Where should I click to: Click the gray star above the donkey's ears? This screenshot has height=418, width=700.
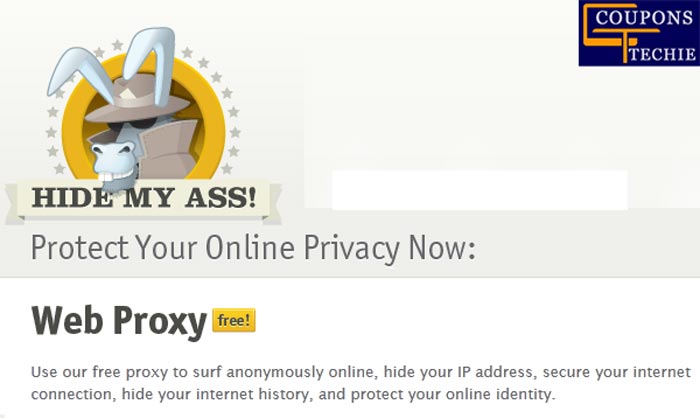click(x=117, y=45)
